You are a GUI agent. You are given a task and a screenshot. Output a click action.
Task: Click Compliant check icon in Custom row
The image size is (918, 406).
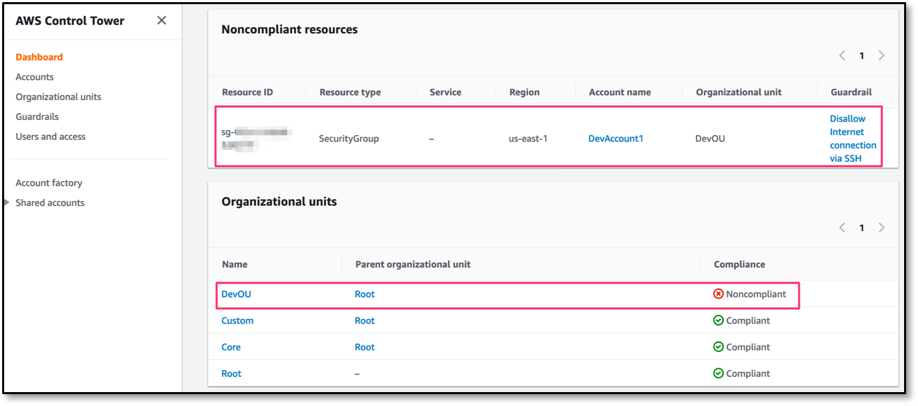(x=718, y=320)
